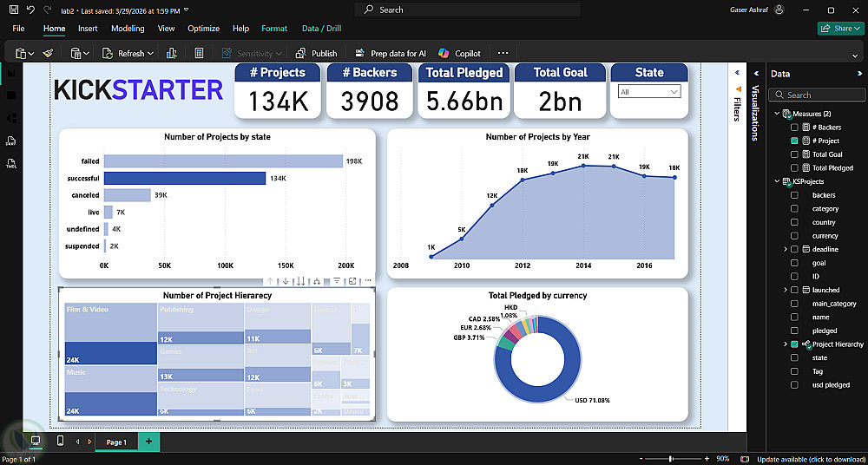
Task: Switch to Table view in left sidebar
Action: click(11, 95)
